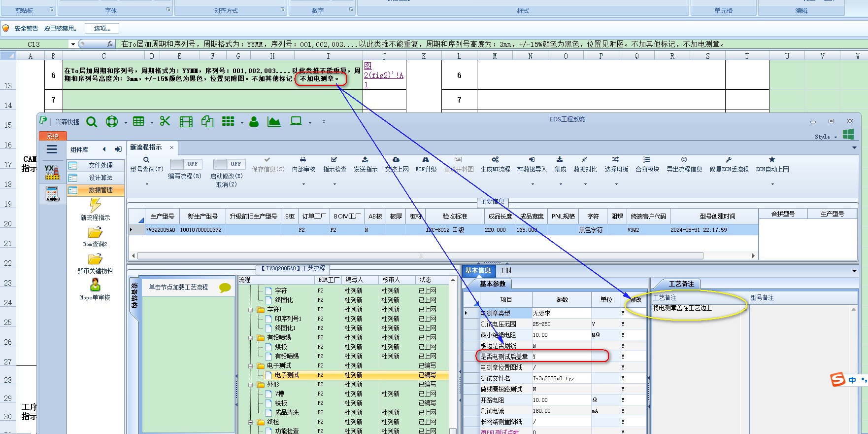Click 数据对比 compare button
868x434 pixels.
click(585, 165)
